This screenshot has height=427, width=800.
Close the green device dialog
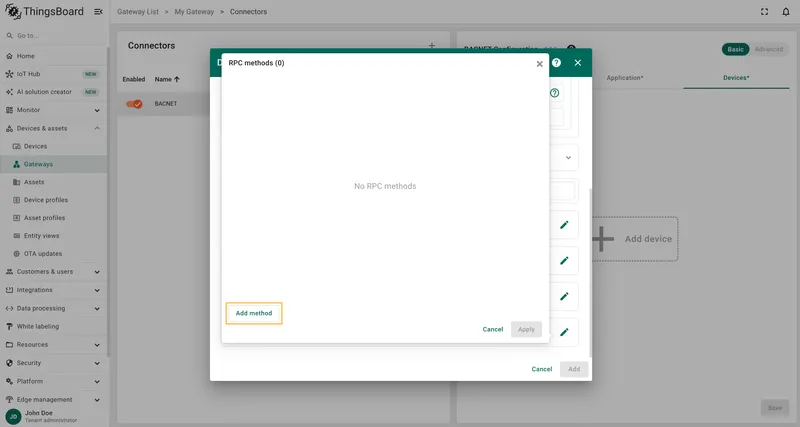click(x=578, y=62)
